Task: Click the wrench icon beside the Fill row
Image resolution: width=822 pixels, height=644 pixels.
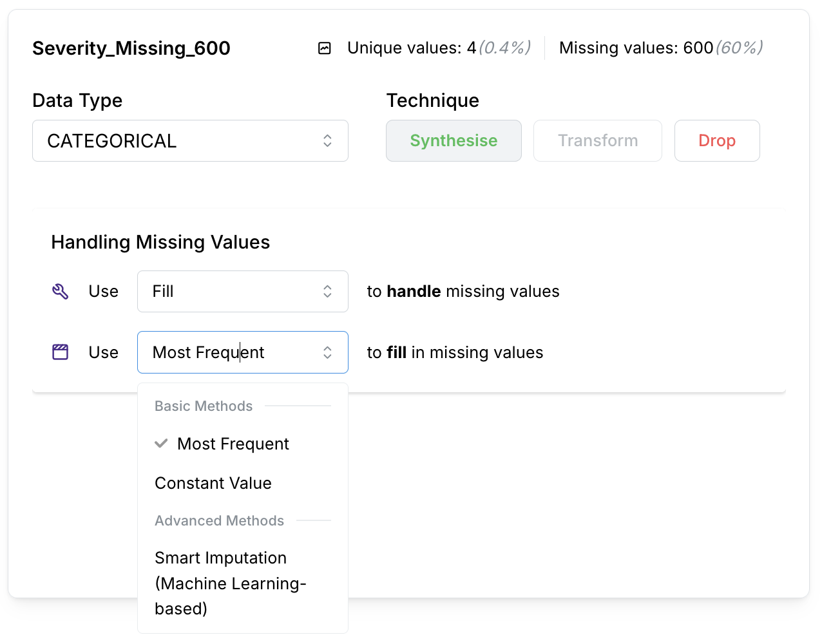Action: pyautogui.click(x=60, y=292)
